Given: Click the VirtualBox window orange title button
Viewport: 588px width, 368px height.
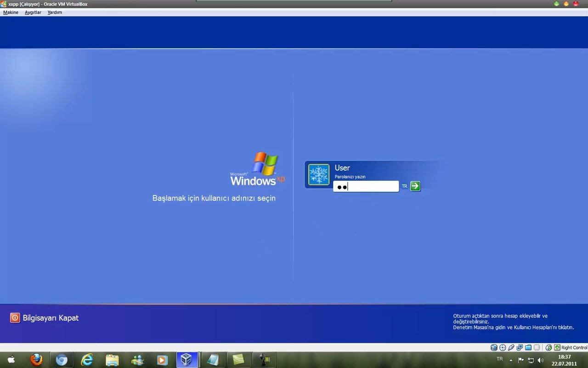Looking at the screenshot, I should coord(566,4).
